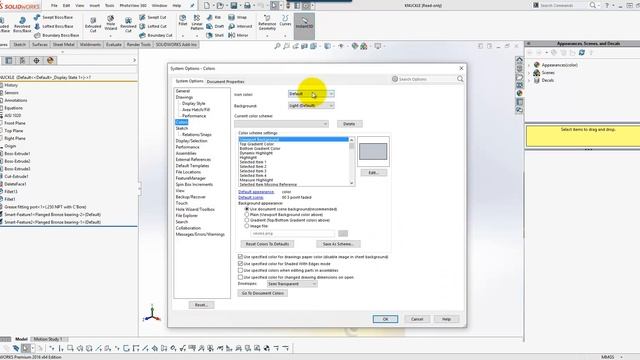Click the Save As Scheme button
Viewport: 640px width, 360px height.
338,244
